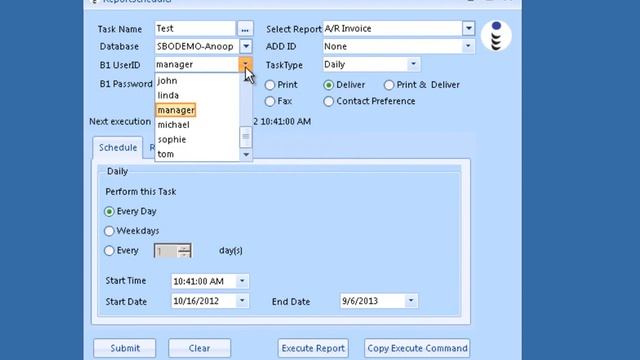
Task: Click the SBODEMO-Anoop database field
Action: pyautogui.click(x=197, y=47)
